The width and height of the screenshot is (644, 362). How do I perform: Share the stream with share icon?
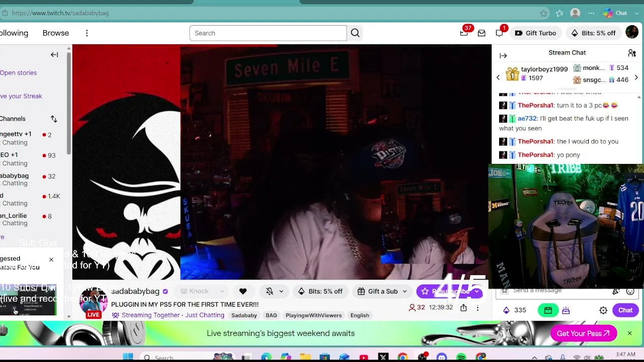463,308
